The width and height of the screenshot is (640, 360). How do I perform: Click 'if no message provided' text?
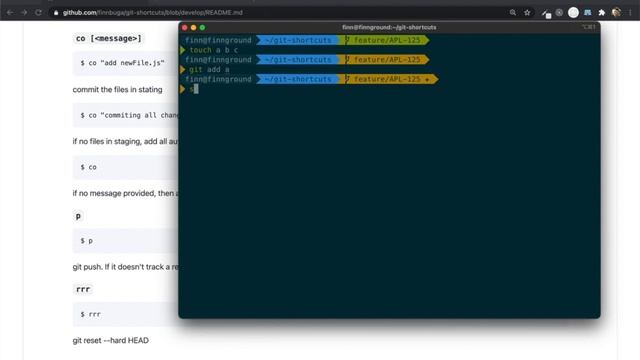pos(125,193)
